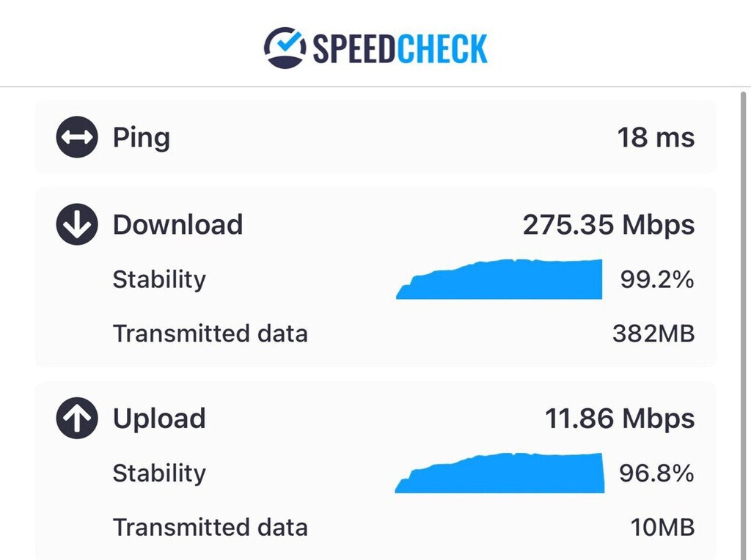The width and height of the screenshot is (751, 560).
Task: Select the Upload label text
Action: click(x=159, y=419)
